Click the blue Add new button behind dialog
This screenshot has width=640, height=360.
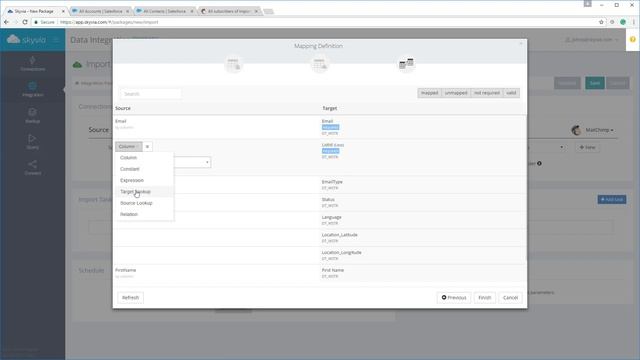coord(612,200)
